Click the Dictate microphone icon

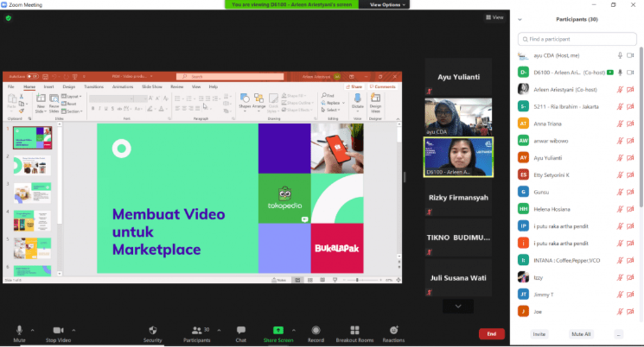coord(358,98)
